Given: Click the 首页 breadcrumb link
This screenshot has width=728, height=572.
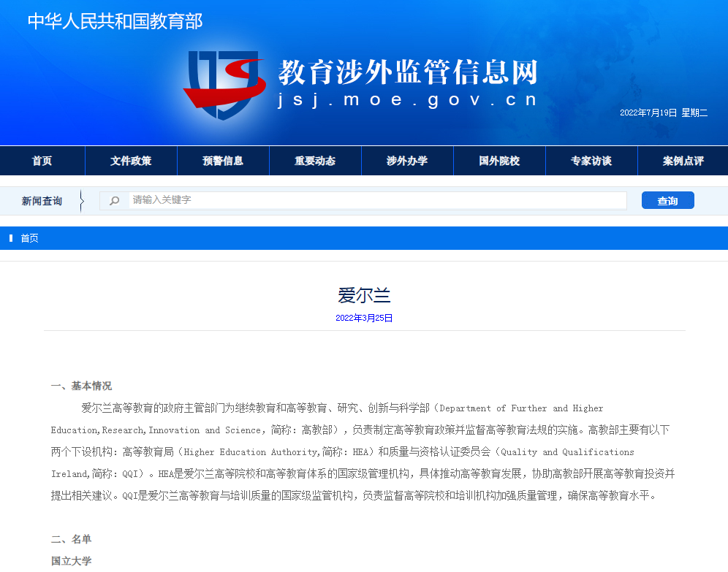Looking at the screenshot, I should (30, 238).
